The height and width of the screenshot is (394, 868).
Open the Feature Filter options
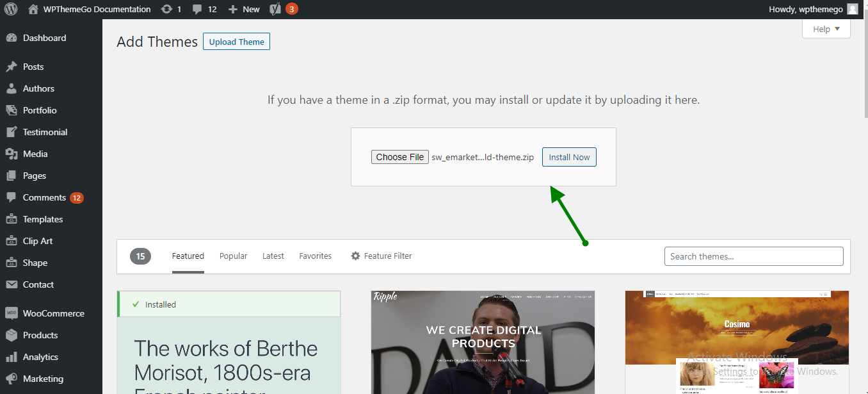(382, 256)
